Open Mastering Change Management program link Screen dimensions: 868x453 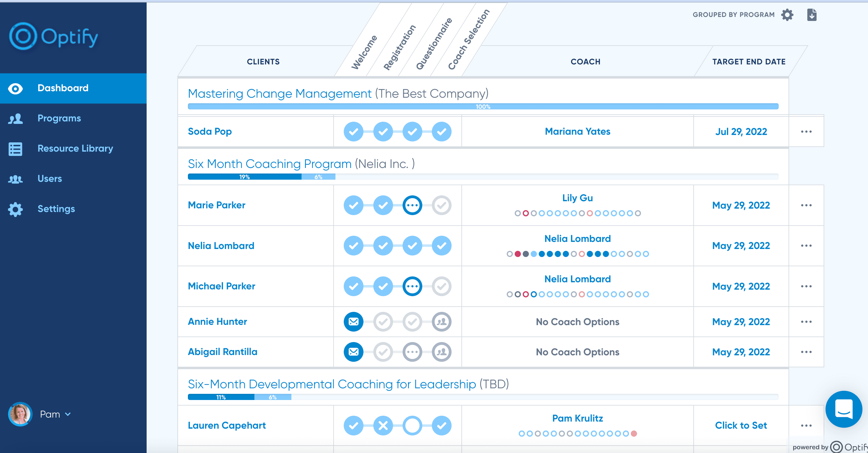coord(279,93)
